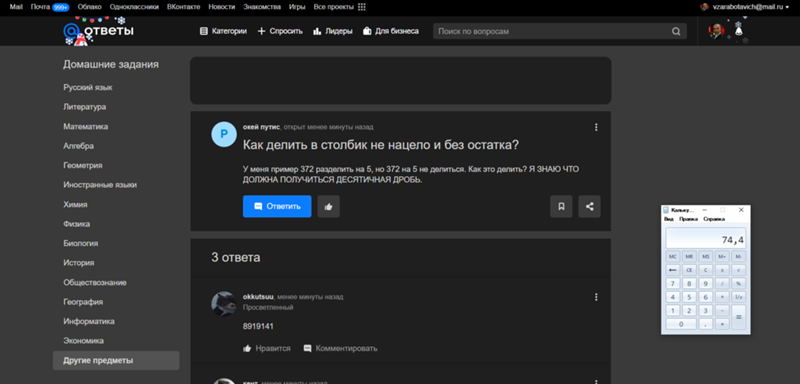Click digit 7 in Calculator
800x384 pixels.
click(x=672, y=284)
